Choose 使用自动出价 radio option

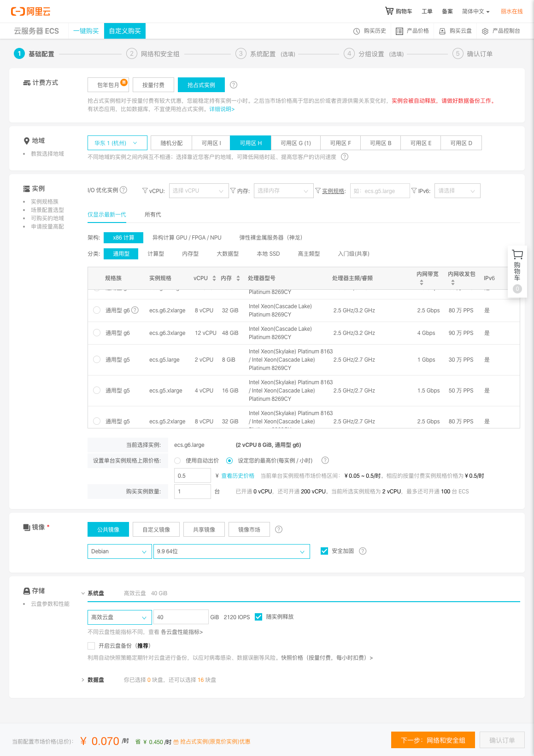pos(177,461)
